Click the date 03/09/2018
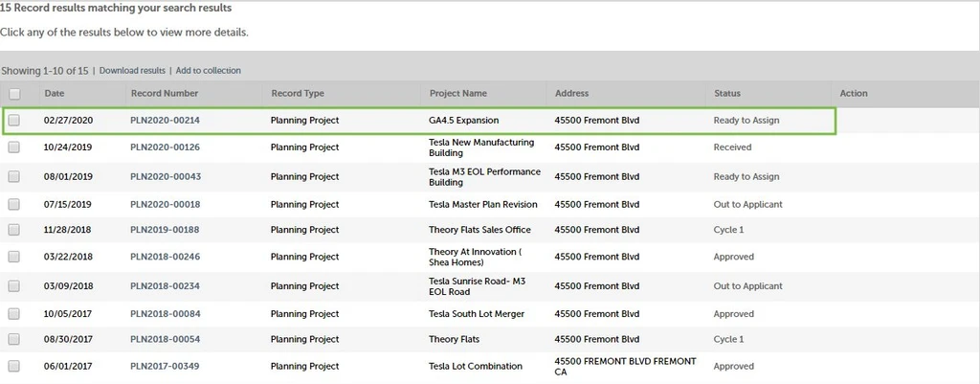 click(68, 285)
